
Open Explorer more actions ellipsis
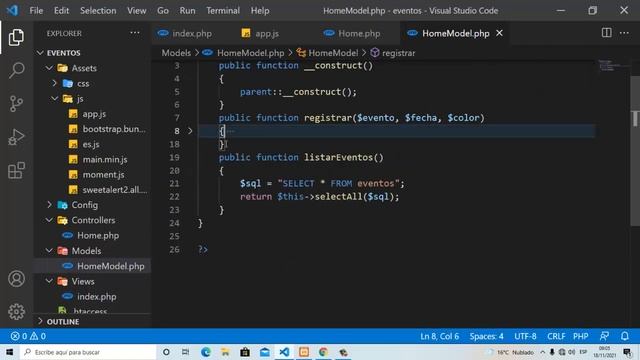[x=135, y=33]
